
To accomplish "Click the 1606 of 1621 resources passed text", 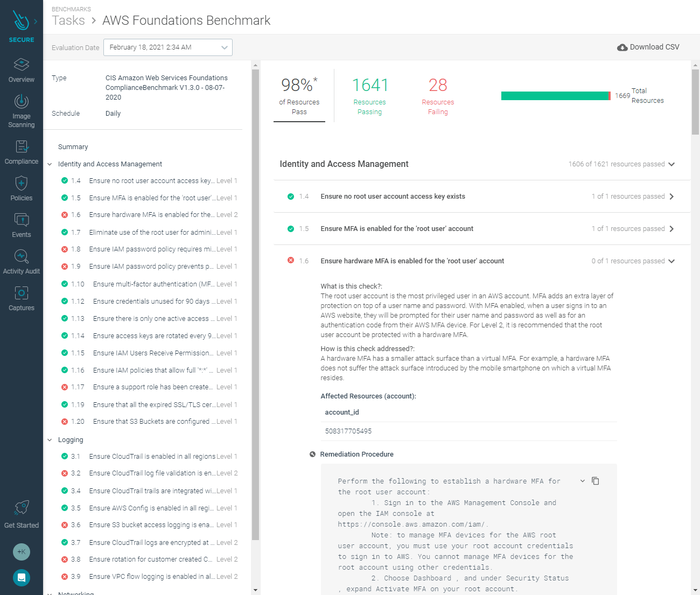I will [617, 164].
